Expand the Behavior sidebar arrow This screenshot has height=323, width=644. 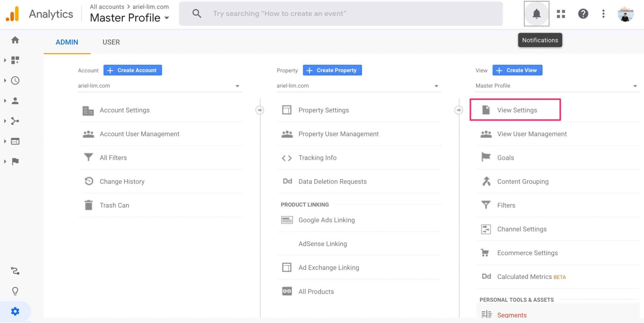point(5,141)
